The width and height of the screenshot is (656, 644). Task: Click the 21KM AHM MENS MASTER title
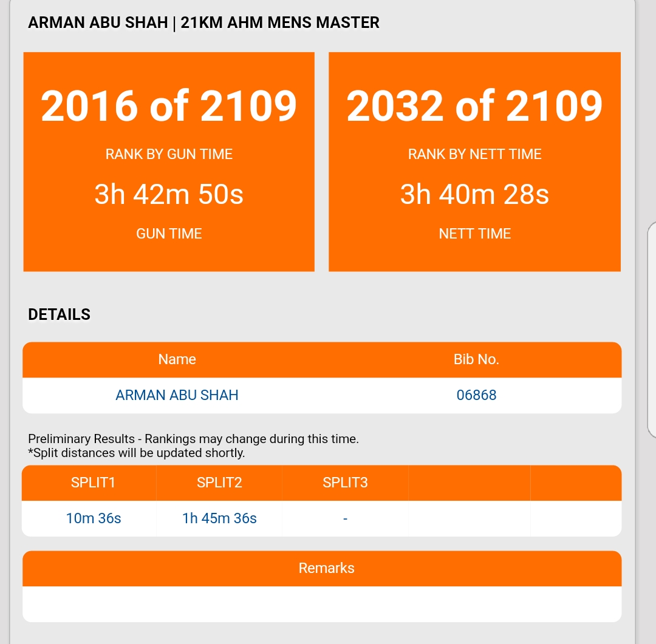[280, 23]
